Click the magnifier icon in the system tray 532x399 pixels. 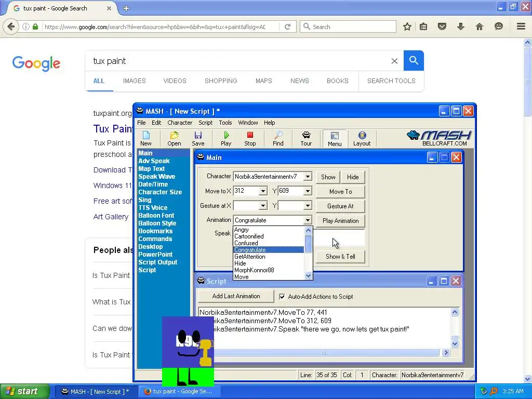coord(494,391)
